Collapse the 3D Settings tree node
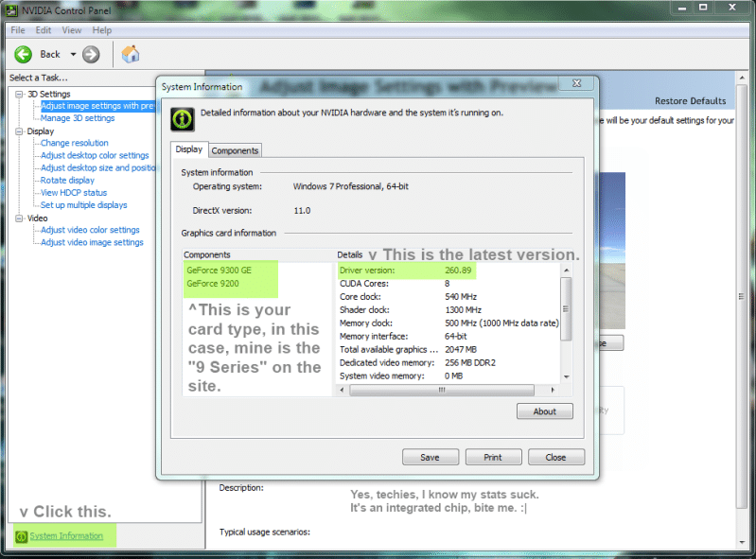Image resolution: width=756 pixels, height=559 pixels. 19,94
